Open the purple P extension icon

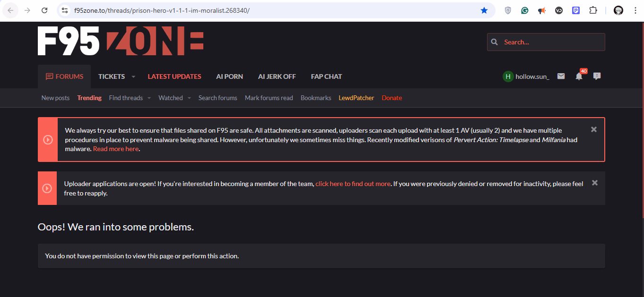(x=576, y=10)
